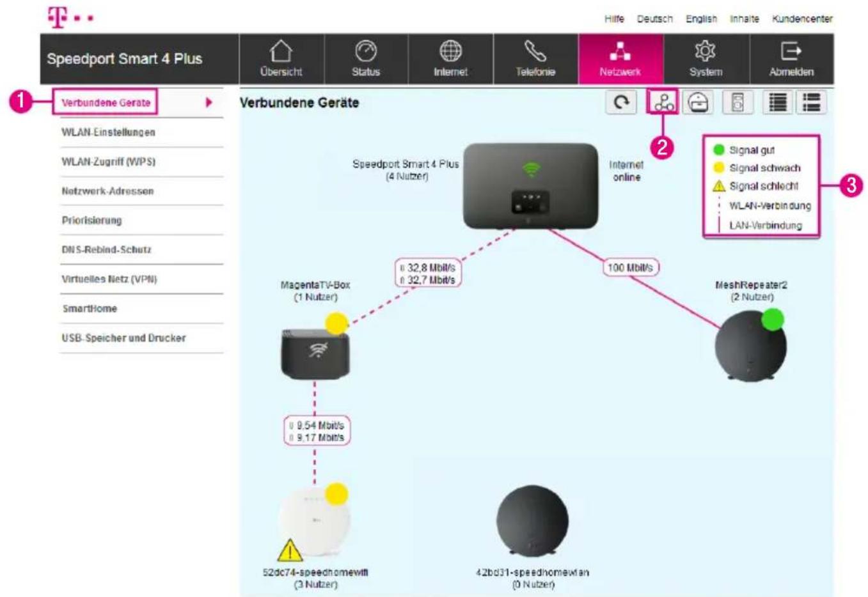Open Priorisierung in sidebar

91,221
